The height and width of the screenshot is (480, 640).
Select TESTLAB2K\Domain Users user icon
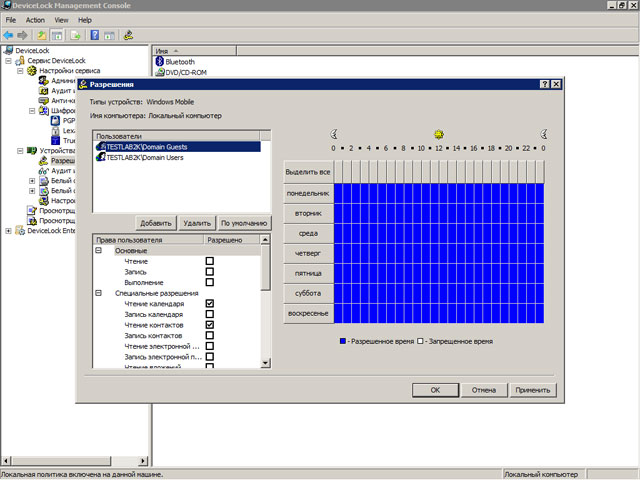pyautogui.click(x=100, y=157)
